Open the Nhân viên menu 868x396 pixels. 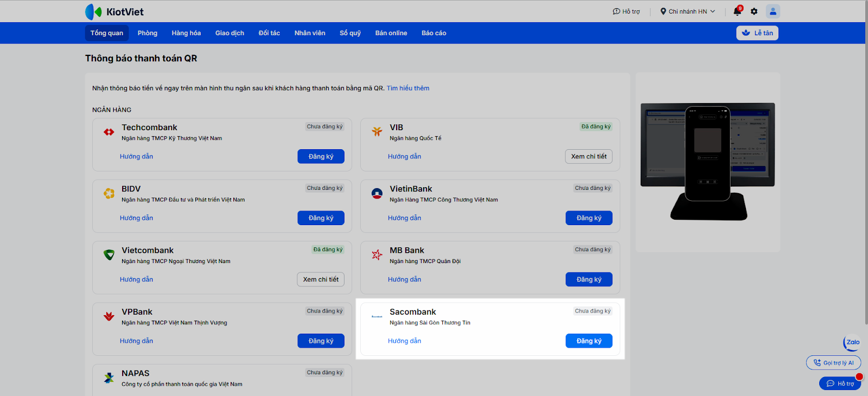coord(310,33)
